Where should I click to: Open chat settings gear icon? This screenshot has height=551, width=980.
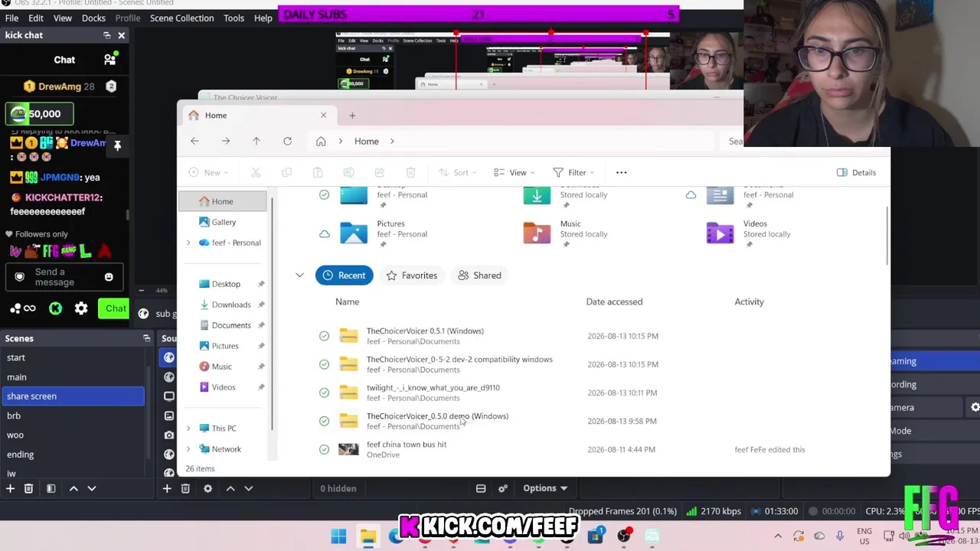coord(81,308)
